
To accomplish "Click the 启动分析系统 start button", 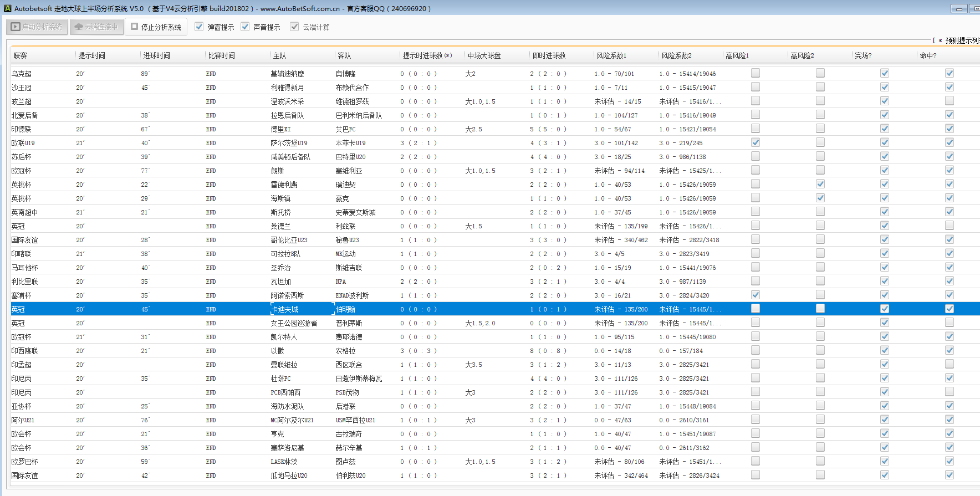I will [37, 27].
